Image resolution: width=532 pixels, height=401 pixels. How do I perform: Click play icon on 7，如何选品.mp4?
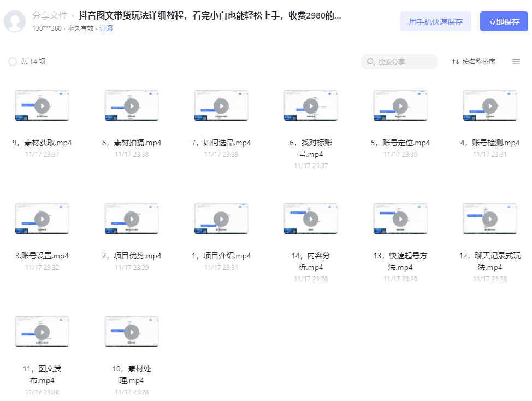[221, 106]
